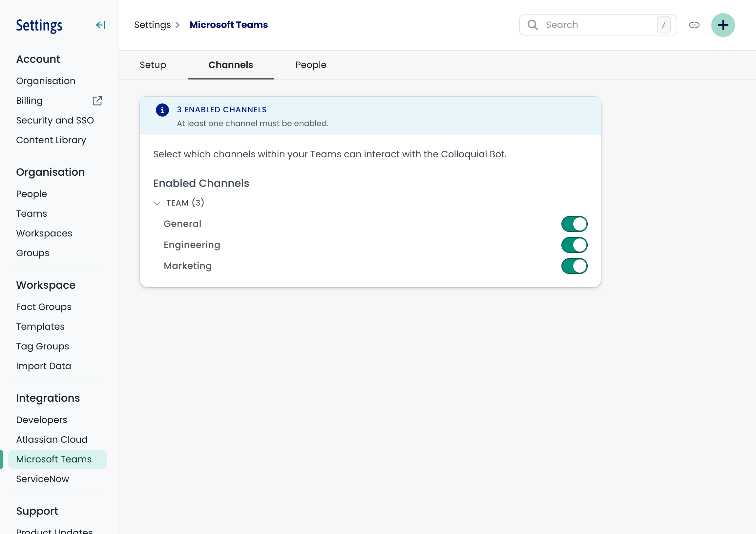The height and width of the screenshot is (534, 756).
Task: Navigate to Content Library
Action: pyautogui.click(x=51, y=141)
